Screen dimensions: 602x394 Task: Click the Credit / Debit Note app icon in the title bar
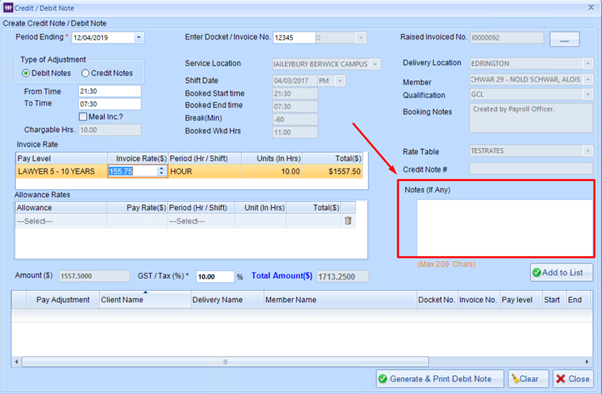[x=8, y=8]
